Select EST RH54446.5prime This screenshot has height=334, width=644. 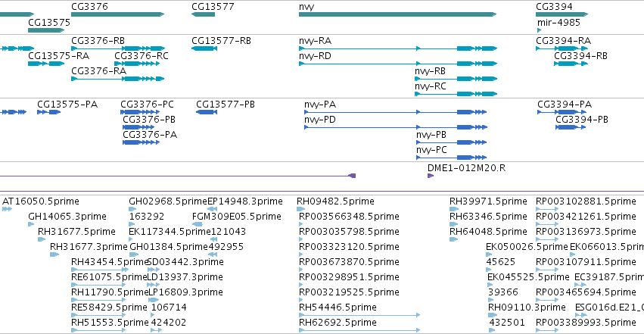click(x=338, y=307)
